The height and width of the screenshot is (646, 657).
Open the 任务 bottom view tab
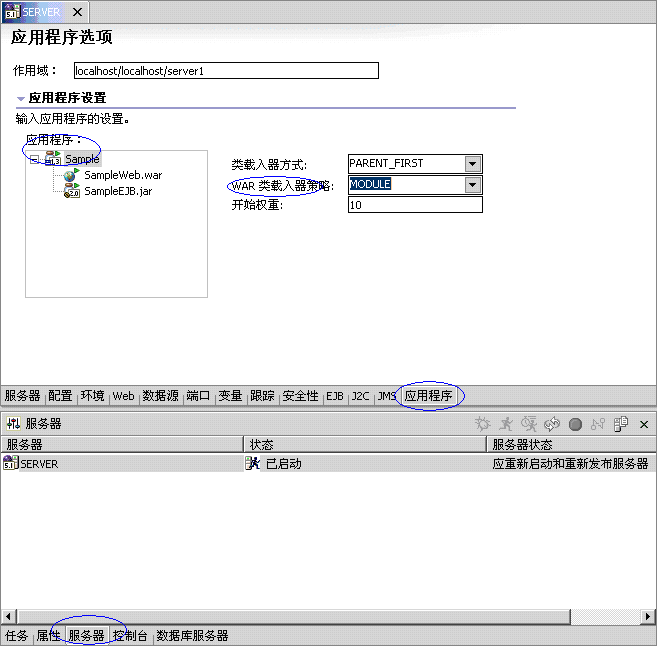pyautogui.click(x=16, y=636)
